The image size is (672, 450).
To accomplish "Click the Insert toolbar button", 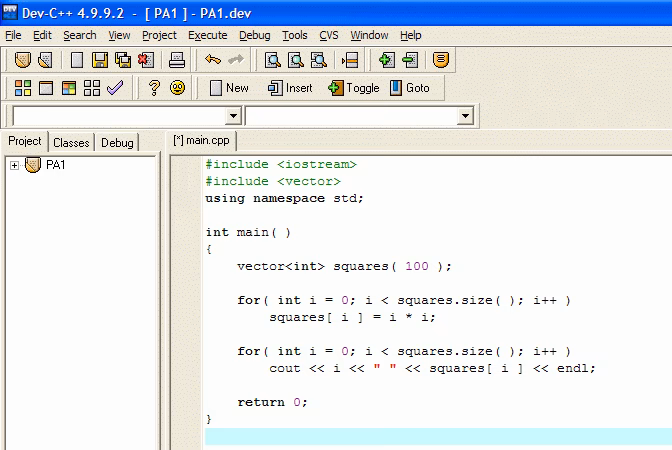I will (x=290, y=88).
